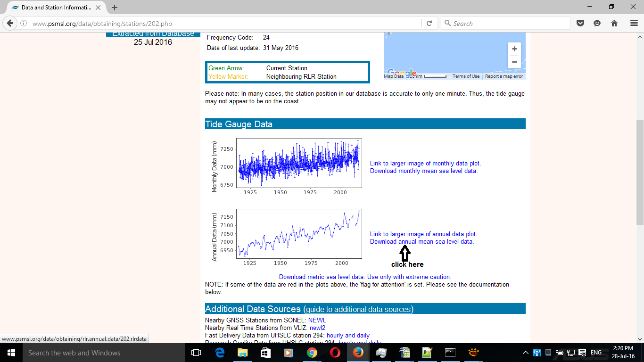Open the Firefox Hello chat icon
Image resolution: width=644 pixels, height=362 pixels.
597,24
